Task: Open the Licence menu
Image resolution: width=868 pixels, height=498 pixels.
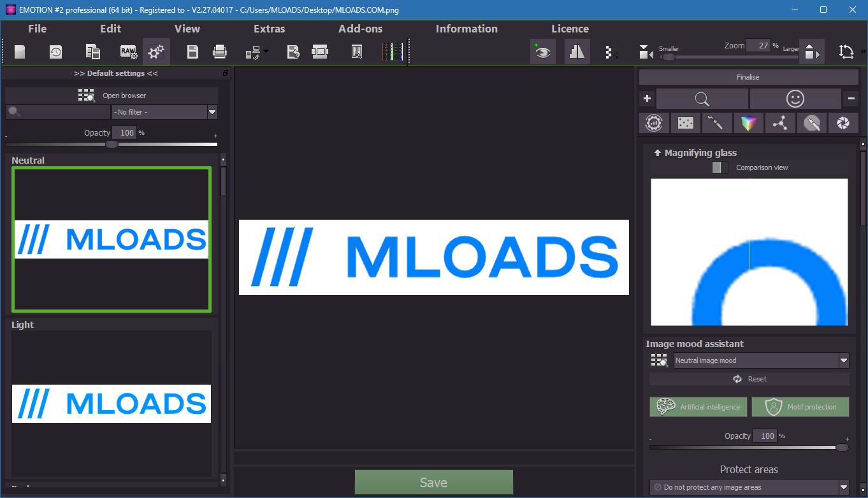Action: pyautogui.click(x=570, y=29)
